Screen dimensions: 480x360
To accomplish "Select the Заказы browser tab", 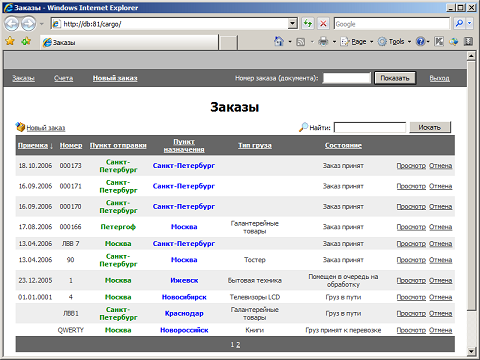I will click(129, 42).
